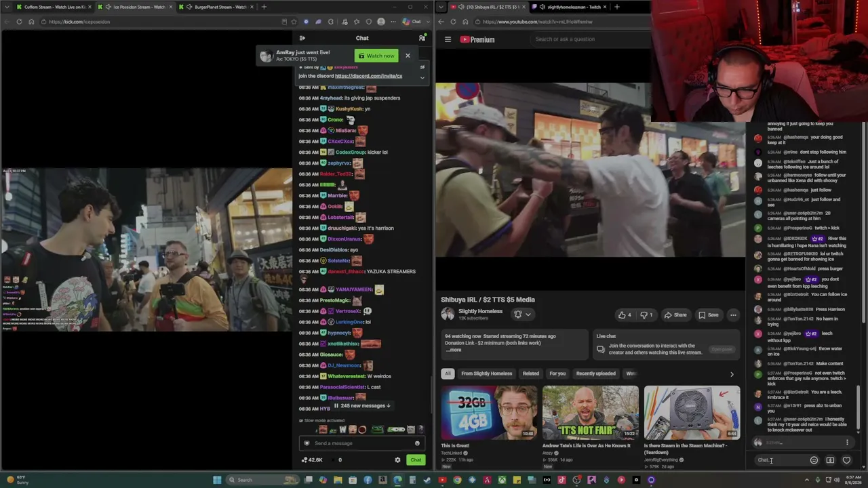Open new tab in Kick browser window
Image resolution: width=868 pixels, height=488 pixels.
click(x=264, y=7)
